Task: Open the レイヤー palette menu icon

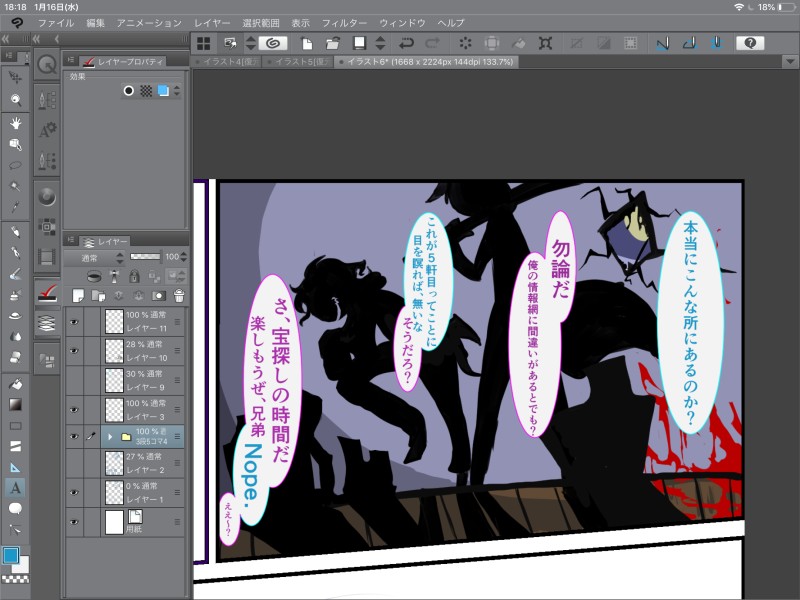Action: click(70, 240)
